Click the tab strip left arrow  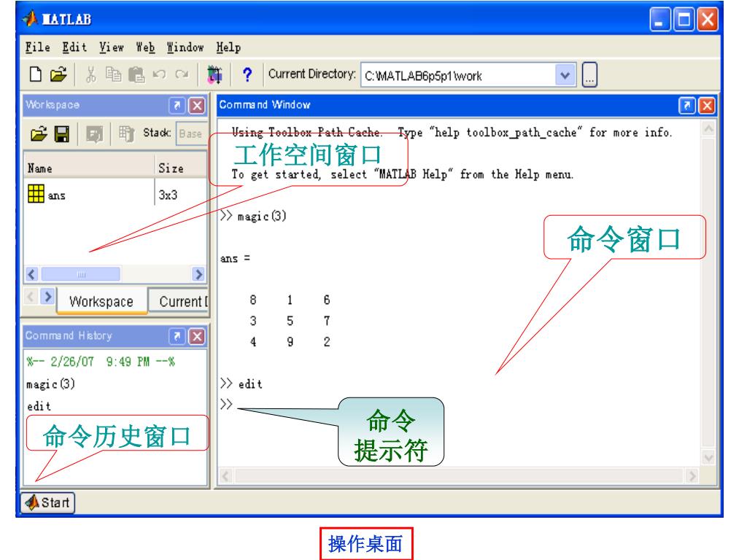(31, 297)
